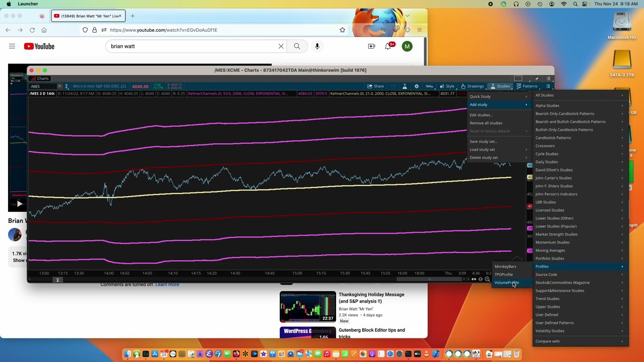Open the Drawings tools menu

[472, 86]
